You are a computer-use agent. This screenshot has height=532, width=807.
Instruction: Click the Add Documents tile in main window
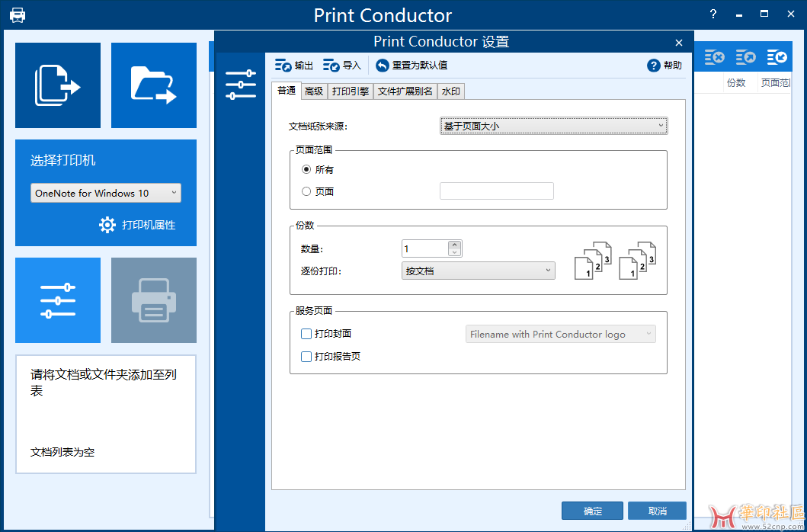[58, 85]
